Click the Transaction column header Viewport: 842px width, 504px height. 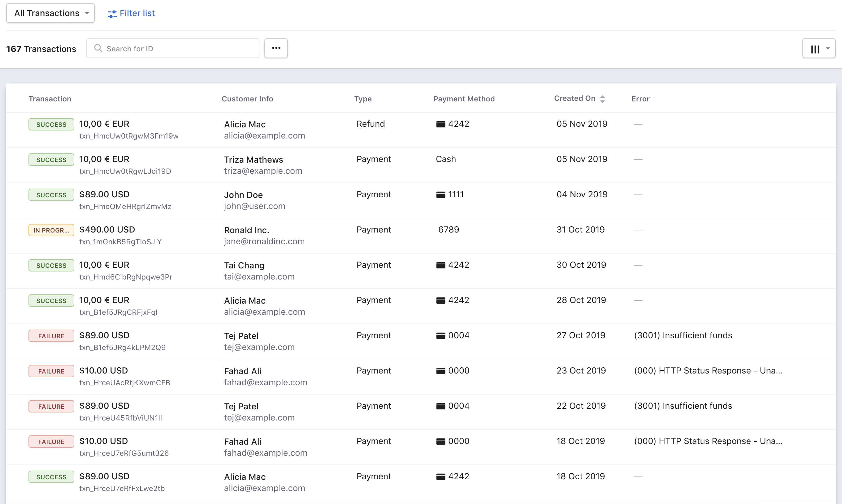tap(50, 99)
